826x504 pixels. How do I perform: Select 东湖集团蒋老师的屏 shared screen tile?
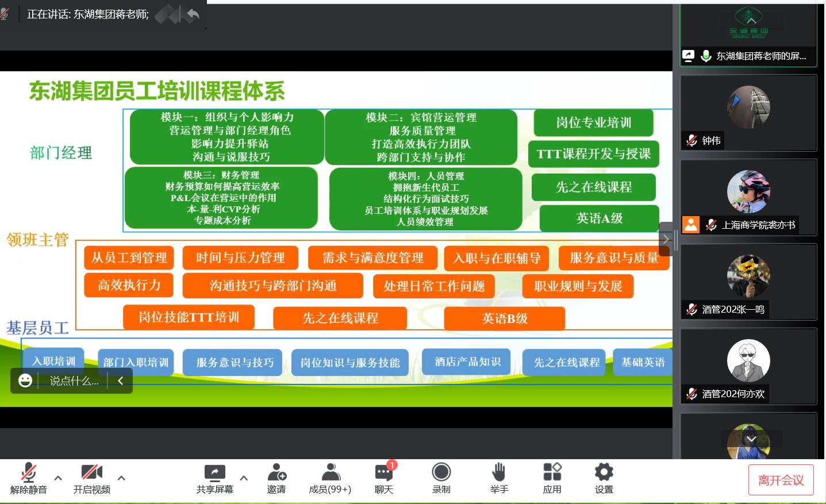coord(748,34)
